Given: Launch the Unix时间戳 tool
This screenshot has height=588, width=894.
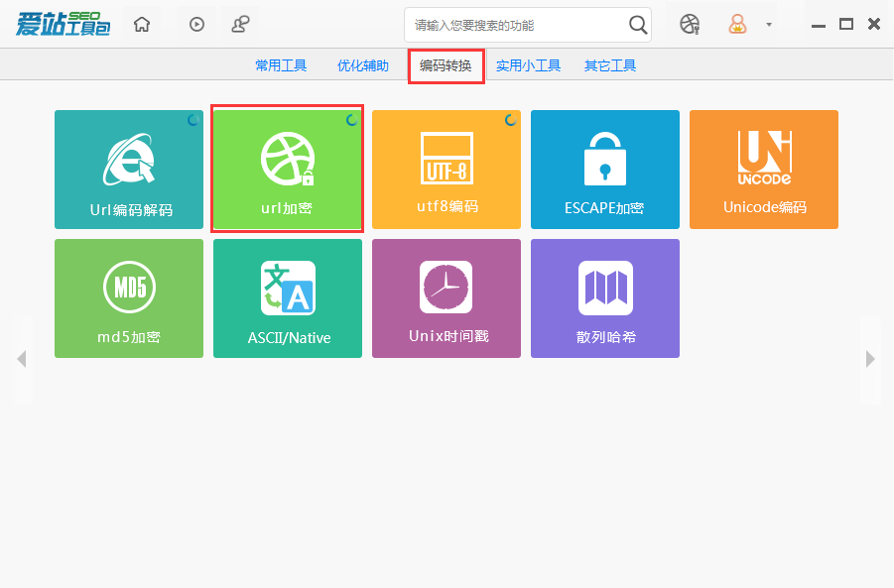Looking at the screenshot, I should pyautogui.click(x=446, y=297).
